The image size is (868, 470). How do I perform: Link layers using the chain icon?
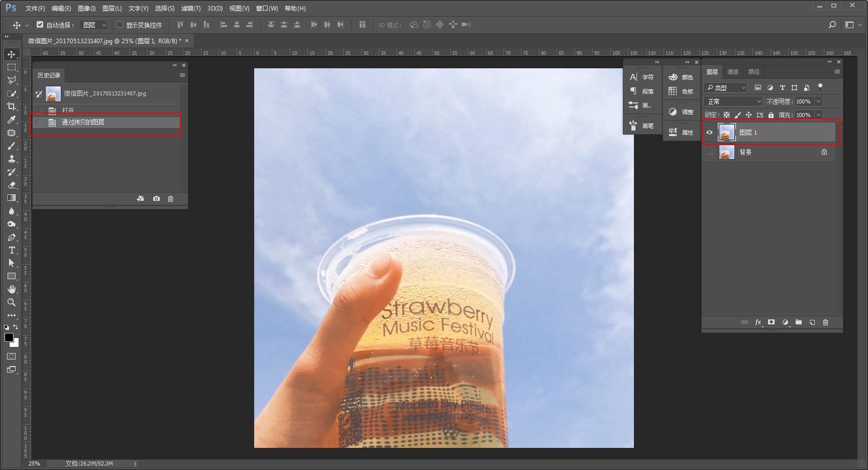744,322
